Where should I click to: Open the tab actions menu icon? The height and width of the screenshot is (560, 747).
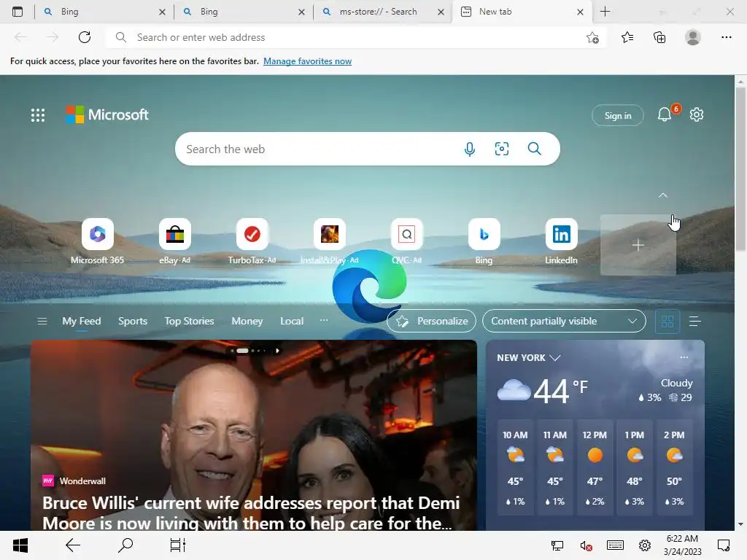coord(18,12)
